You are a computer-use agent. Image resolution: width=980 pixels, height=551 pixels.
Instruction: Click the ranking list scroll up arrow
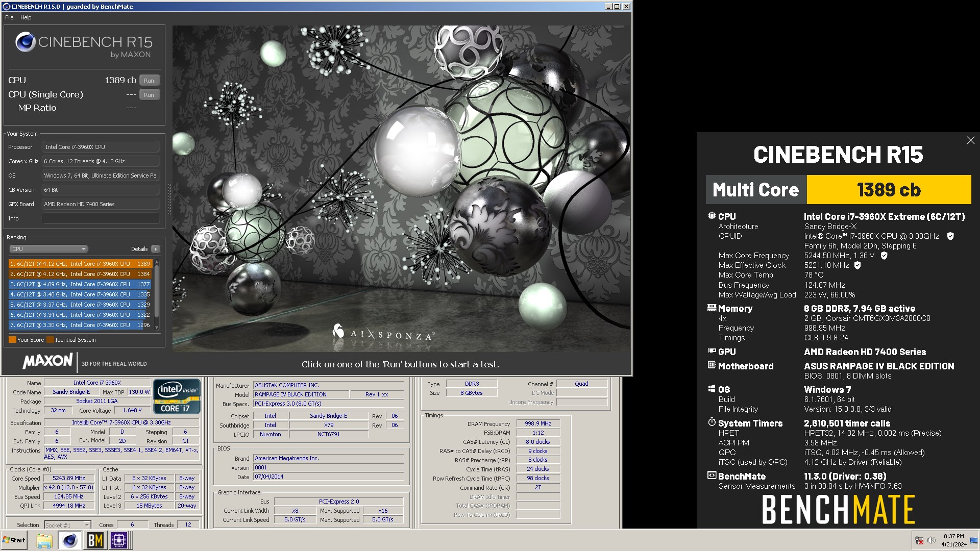click(157, 262)
